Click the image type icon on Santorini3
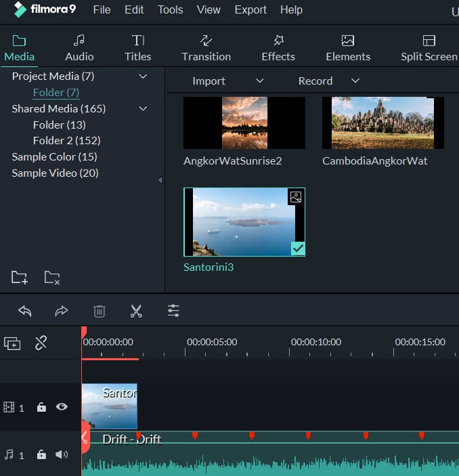This screenshot has width=459, height=476. tap(296, 197)
